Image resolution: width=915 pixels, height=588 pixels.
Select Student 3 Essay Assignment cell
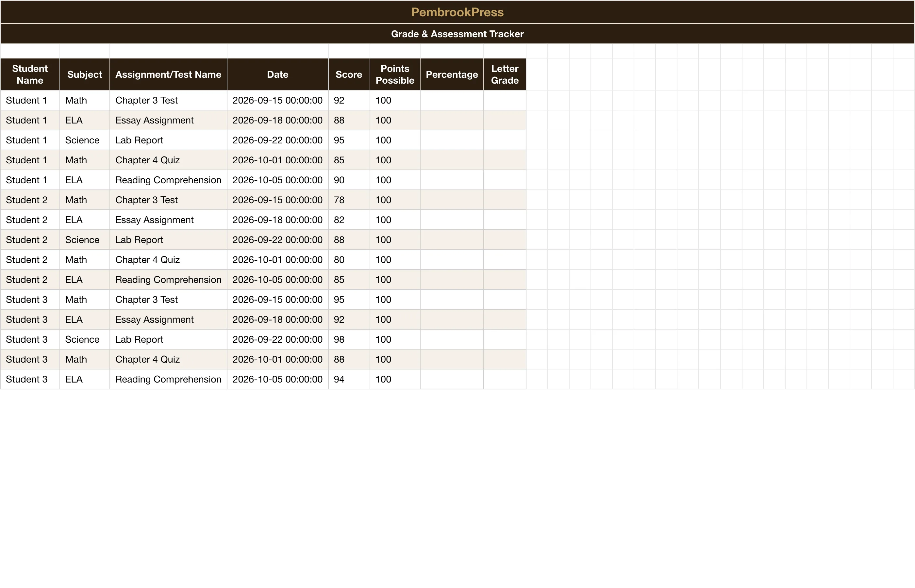pyautogui.click(x=168, y=319)
